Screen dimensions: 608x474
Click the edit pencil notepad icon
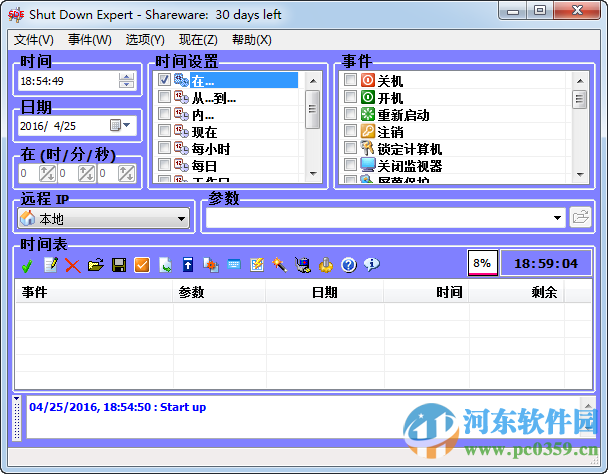[51, 265]
